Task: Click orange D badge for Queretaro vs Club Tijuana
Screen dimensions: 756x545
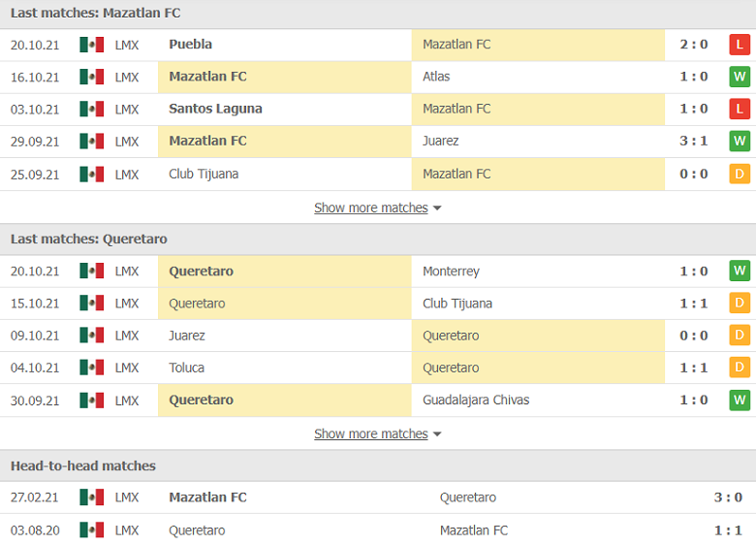Action: tap(740, 304)
